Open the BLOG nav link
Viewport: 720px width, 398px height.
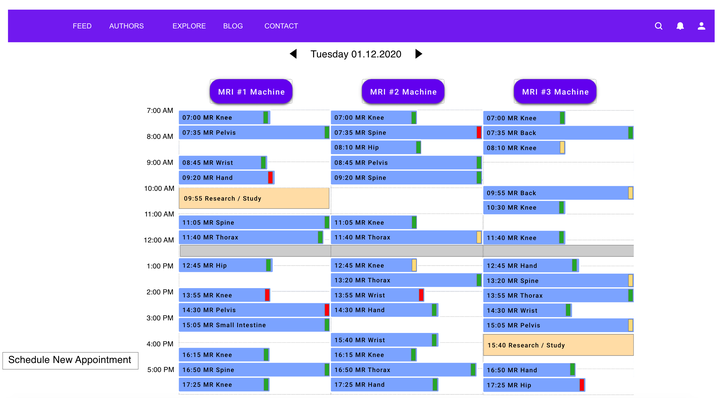click(x=233, y=26)
